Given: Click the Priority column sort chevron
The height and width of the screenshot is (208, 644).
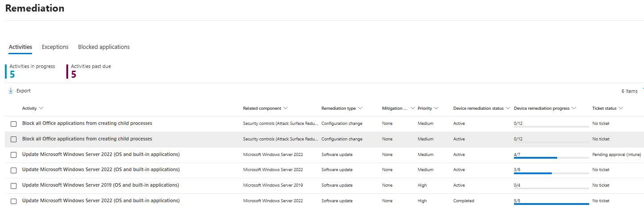Looking at the screenshot, I should tap(436, 108).
